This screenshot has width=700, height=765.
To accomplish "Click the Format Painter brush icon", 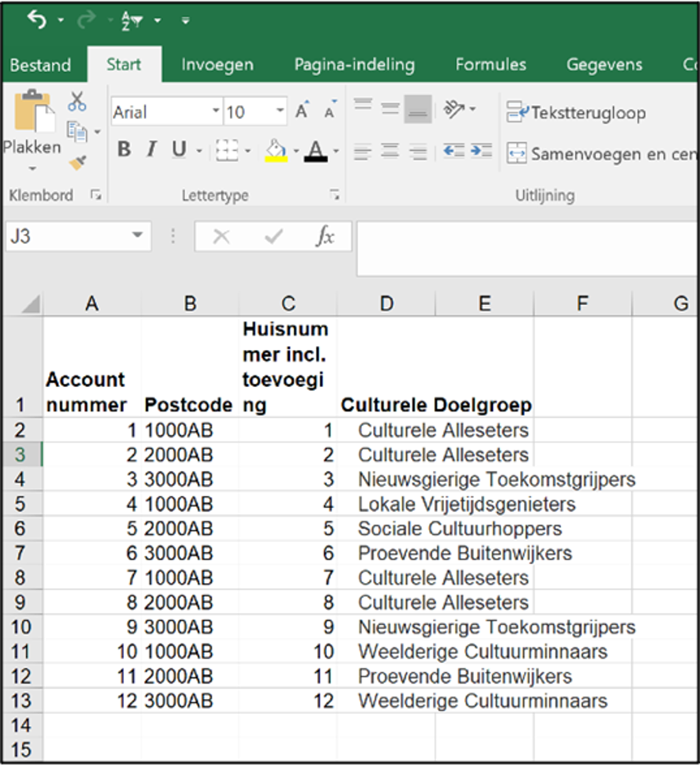I will click(77, 163).
